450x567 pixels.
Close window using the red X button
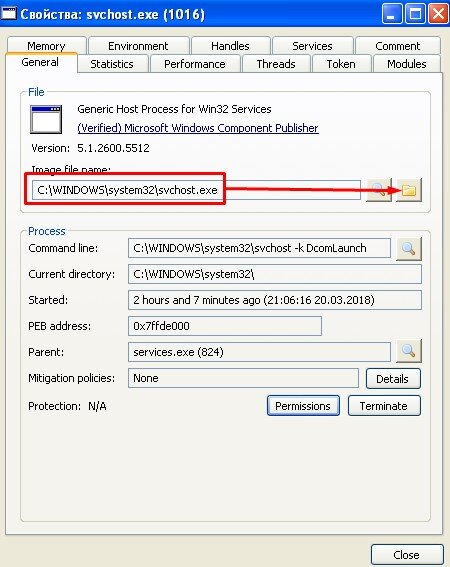coord(438,14)
